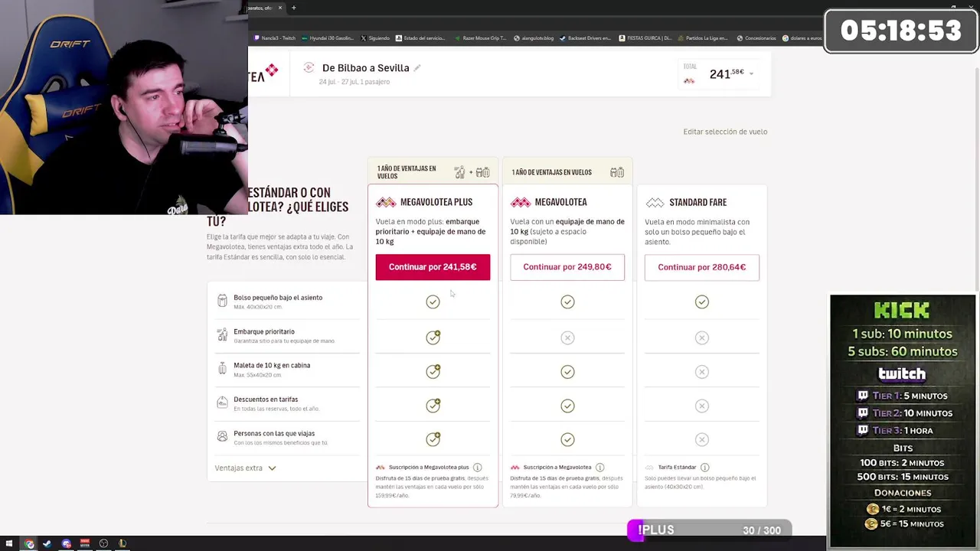Open the Razer Mouse Grip T... bookmark
Viewport: 980px width, 551px height.
(x=481, y=38)
